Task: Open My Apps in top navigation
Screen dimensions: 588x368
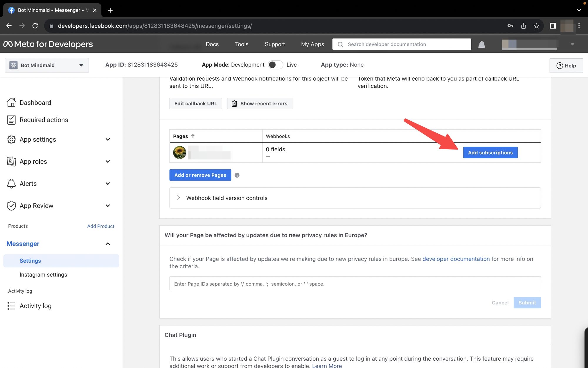Action: click(313, 44)
